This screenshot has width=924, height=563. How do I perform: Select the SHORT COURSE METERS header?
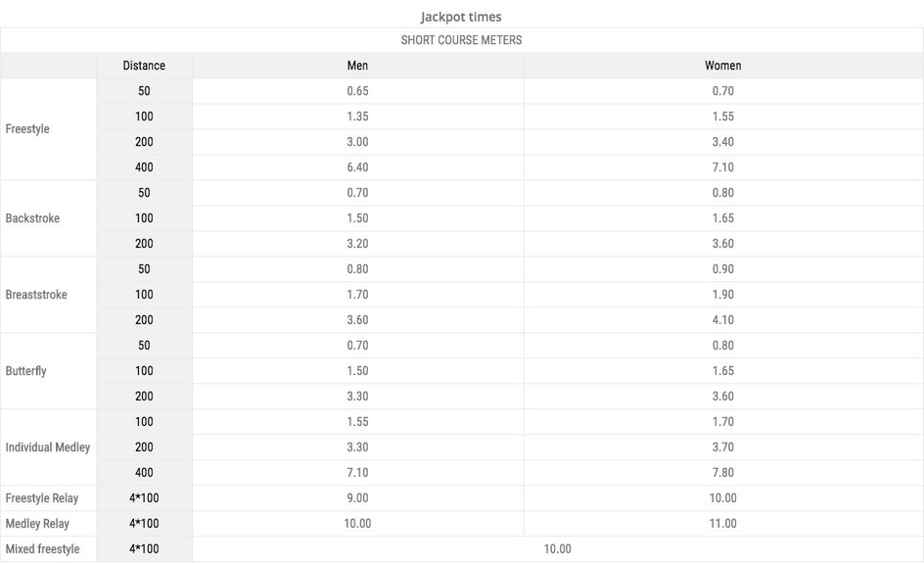click(461, 40)
